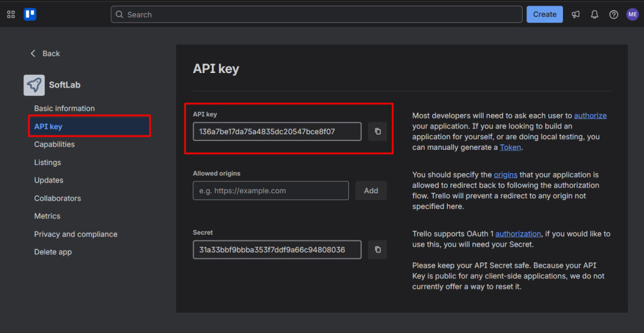The image size is (644, 333).
Task: Click the Back chevron arrow
Action: 33,54
